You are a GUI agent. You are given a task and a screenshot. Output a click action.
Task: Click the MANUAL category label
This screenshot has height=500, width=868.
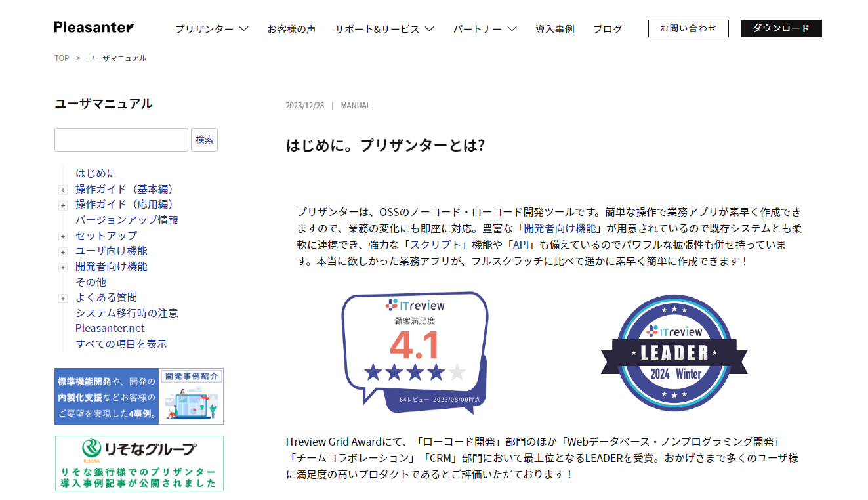pyautogui.click(x=356, y=106)
